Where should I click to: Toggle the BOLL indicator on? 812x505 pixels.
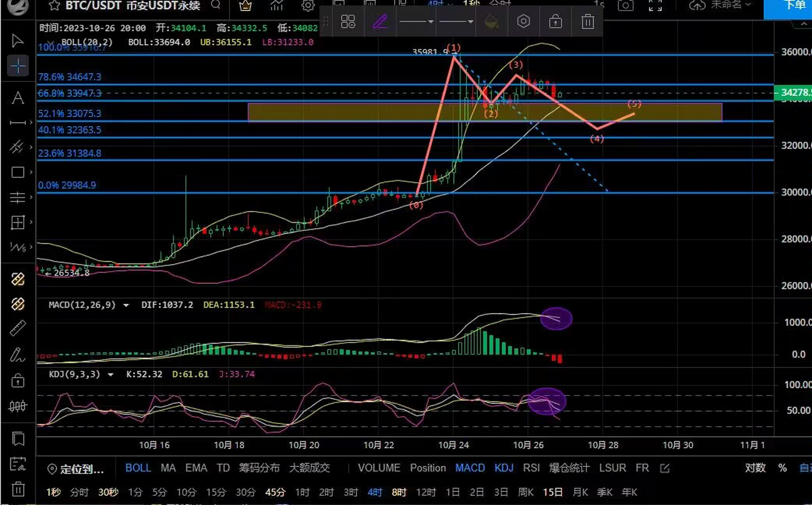tap(138, 468)
